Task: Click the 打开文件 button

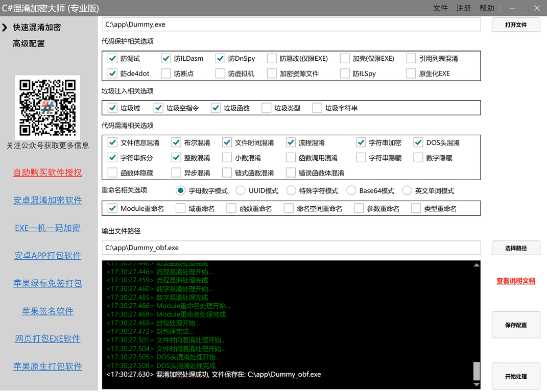Action: [516, 24]
